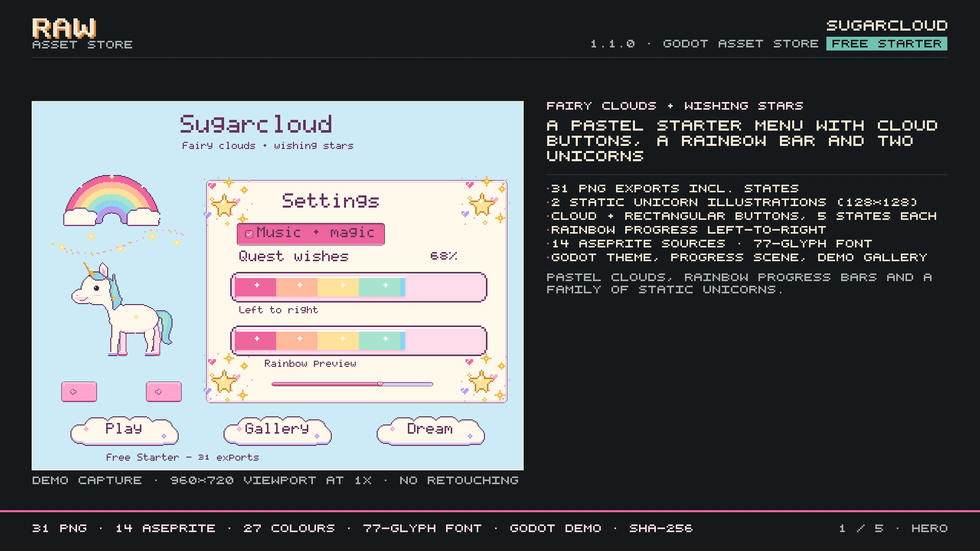Click the right arrow unicorn button
The height and width of the screenshot is (551, 980).
(164, 392)
